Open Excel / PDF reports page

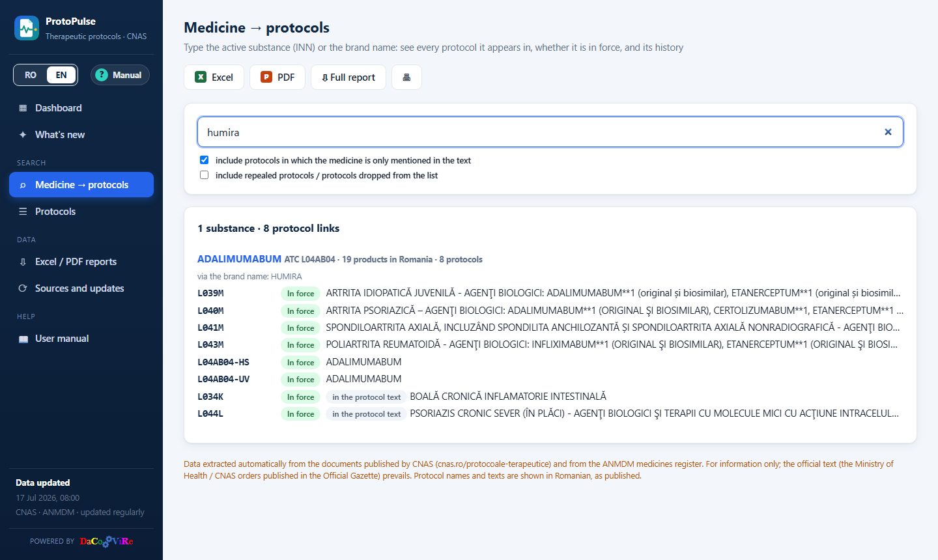81,262
